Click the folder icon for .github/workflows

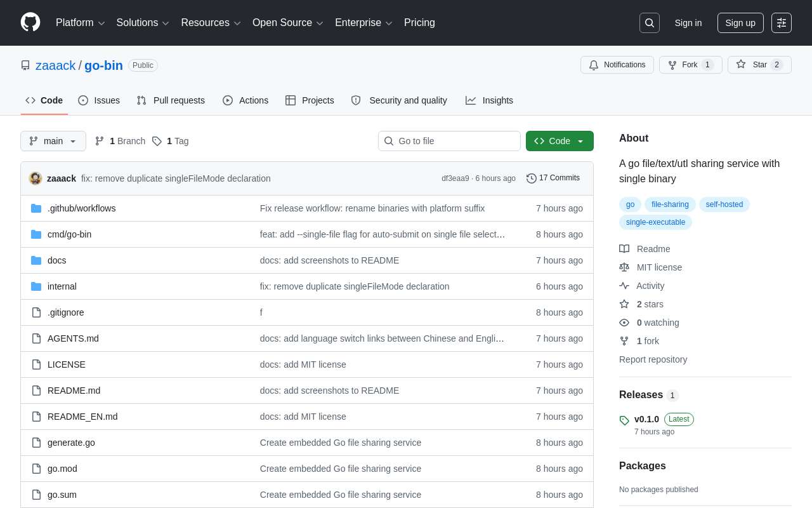pyautogui.click(x=36, y=208)
